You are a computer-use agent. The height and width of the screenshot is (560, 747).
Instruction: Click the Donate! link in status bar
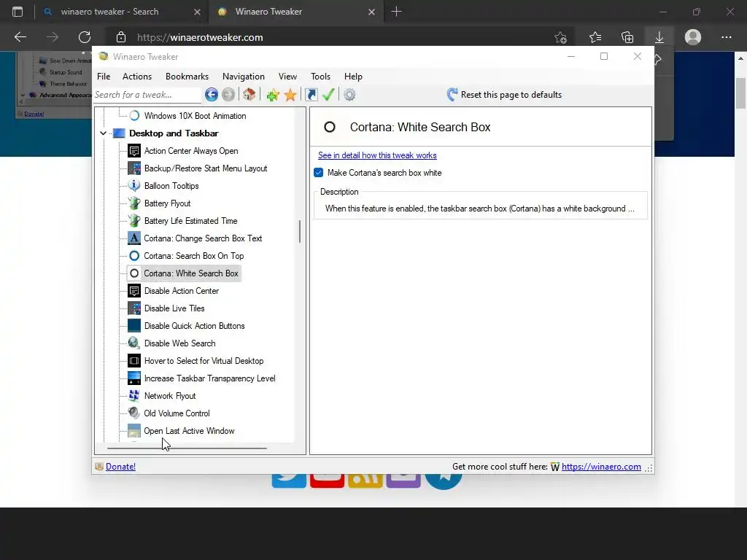(x=120, y=467)
